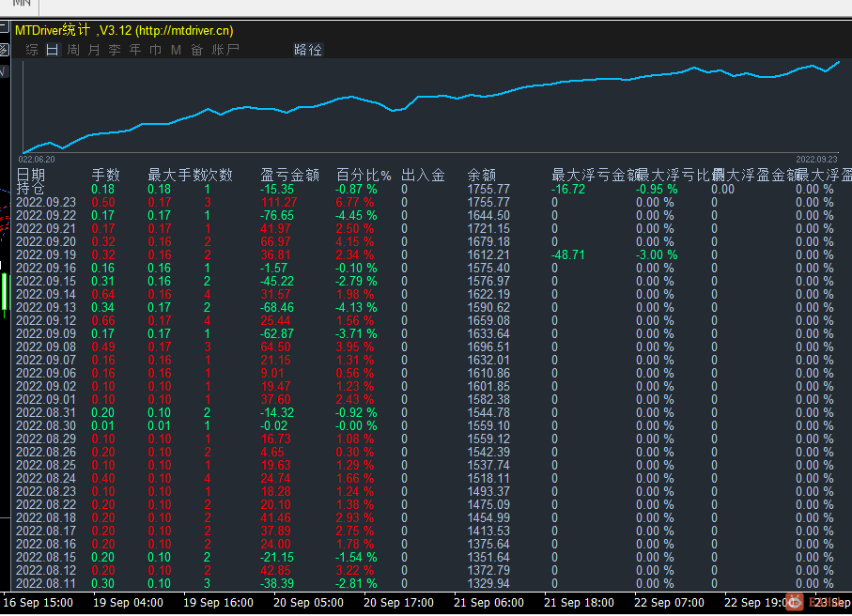Click the 余额 column header
The width and height of the screenshot is (852, 616).
(x=482, y=175)
